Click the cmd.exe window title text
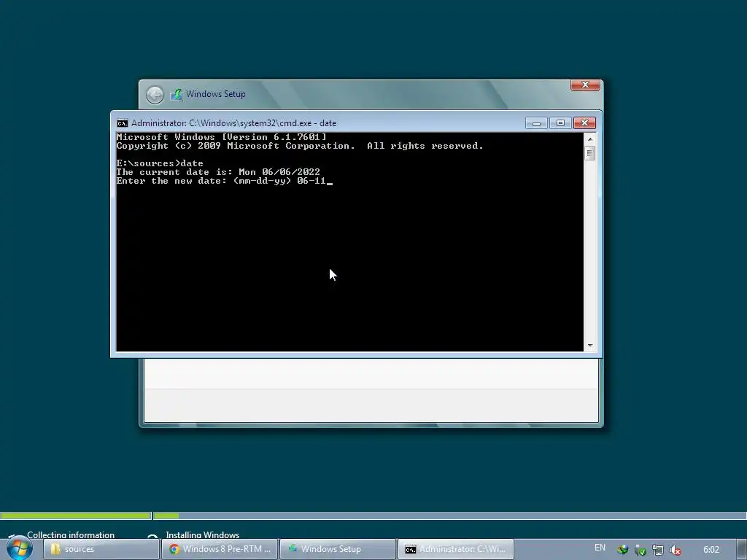This screenshot has width=747, height=560. coord(234,123)
